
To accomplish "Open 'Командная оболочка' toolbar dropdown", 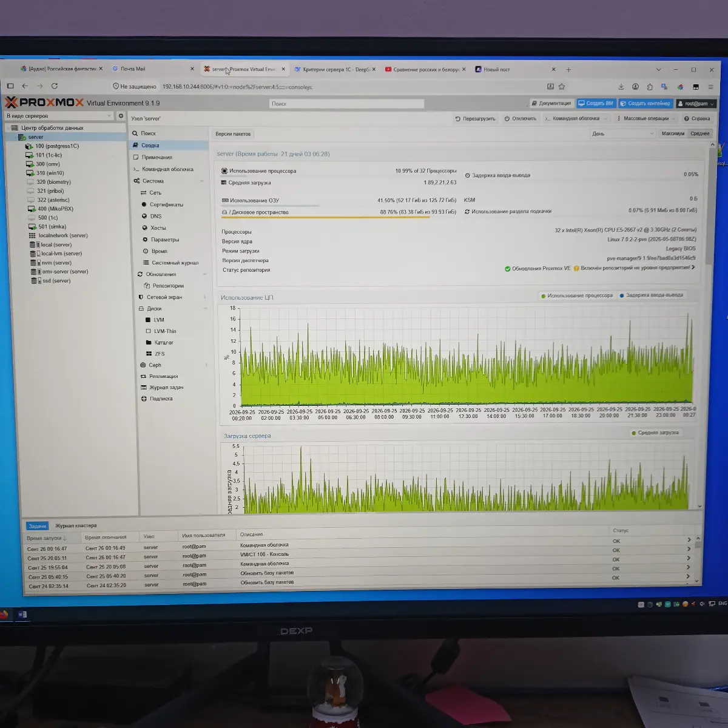I will pyautogui.click(x=575, y=119).
